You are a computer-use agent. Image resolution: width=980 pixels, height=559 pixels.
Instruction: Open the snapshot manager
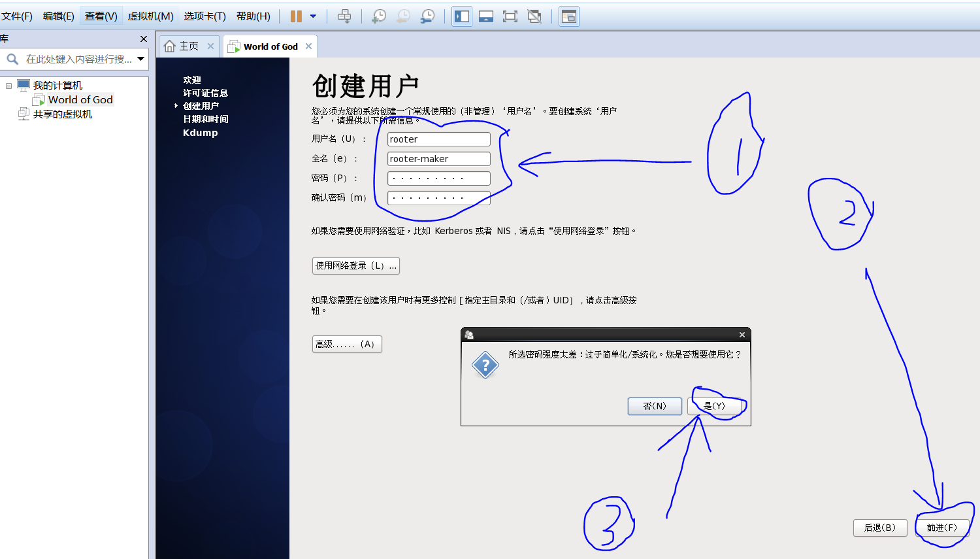(x=427, y=16)
